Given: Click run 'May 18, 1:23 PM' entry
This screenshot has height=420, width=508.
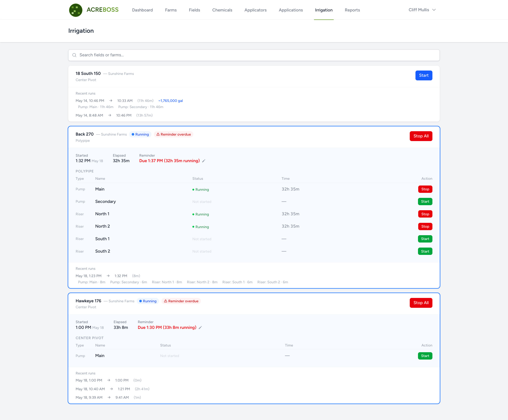Looking at the screenshot, I should (89, 276).
